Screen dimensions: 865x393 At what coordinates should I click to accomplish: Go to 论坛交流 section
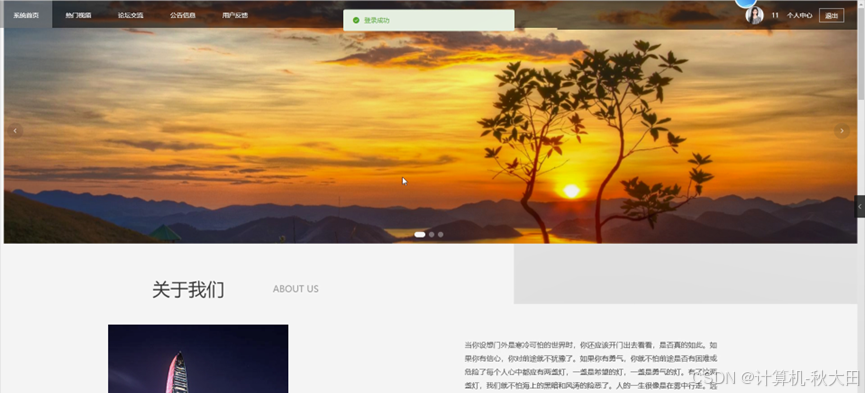click(x=131, y=15)
